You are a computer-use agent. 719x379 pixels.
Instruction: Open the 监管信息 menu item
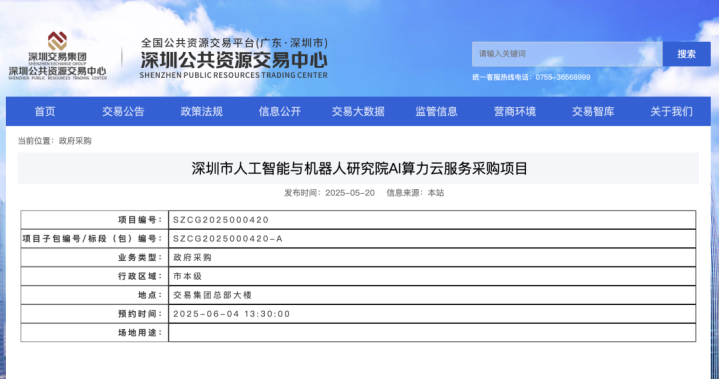click(x=437, y=111)
